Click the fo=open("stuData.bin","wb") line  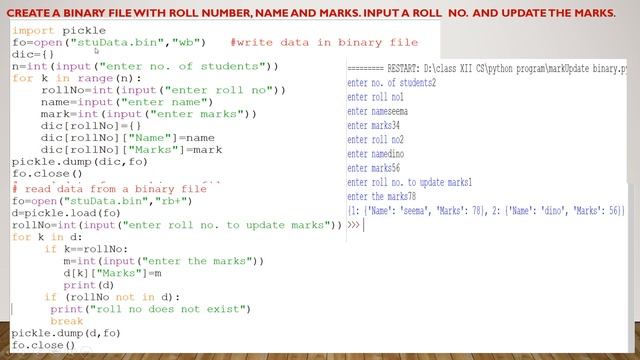point(109,42)
